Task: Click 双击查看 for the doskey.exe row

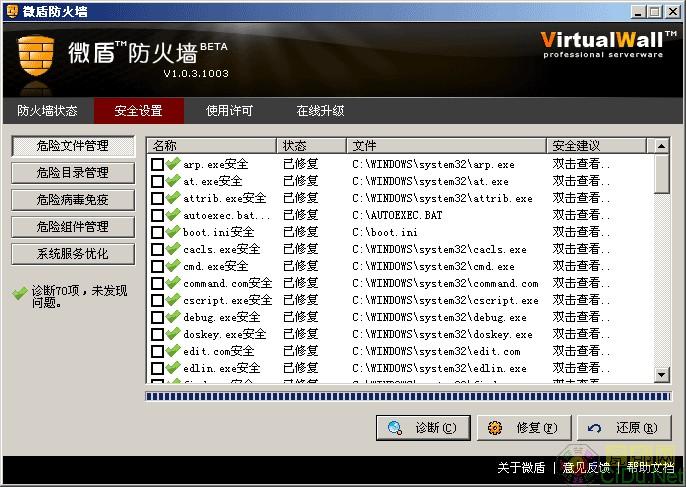Action: [581, 334]
